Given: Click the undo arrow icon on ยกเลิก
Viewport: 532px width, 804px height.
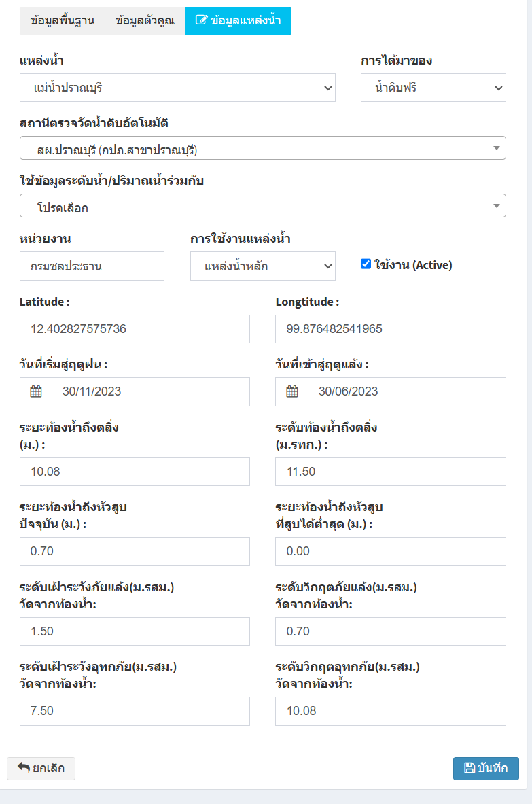Looking at the screenshot, I should pos(24,767).
